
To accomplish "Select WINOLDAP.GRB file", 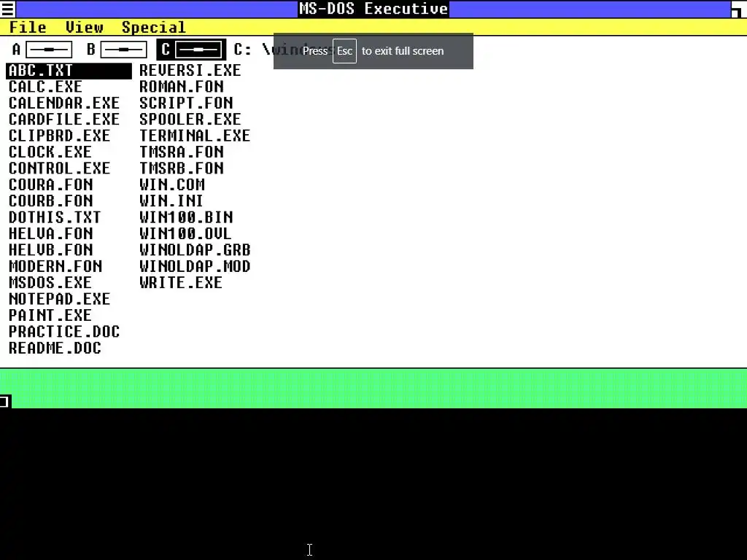I will click(195, 249).
